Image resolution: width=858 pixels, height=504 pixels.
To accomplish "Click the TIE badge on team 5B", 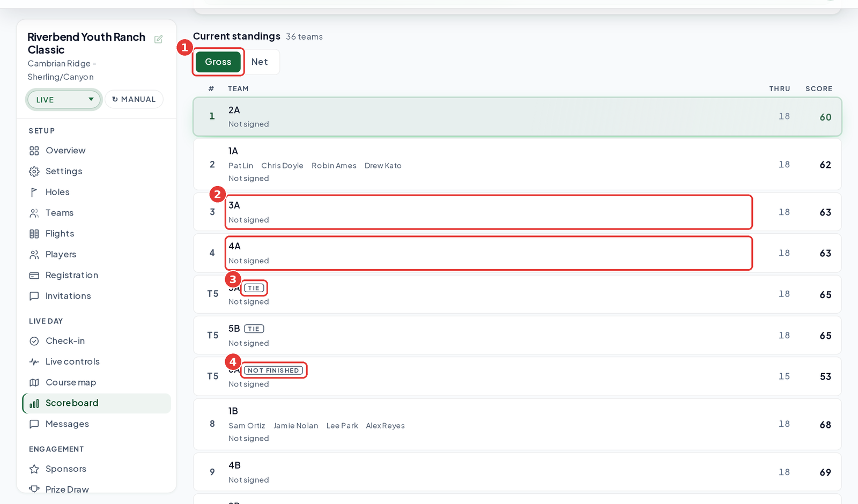I will (x=254, y=329).
